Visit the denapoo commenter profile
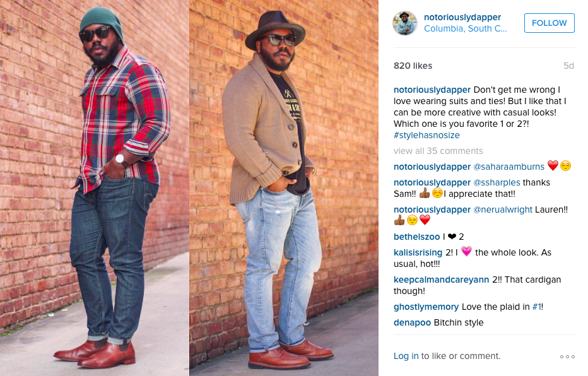Viewport: 588px width, 376px height. (x=412, y=323)
